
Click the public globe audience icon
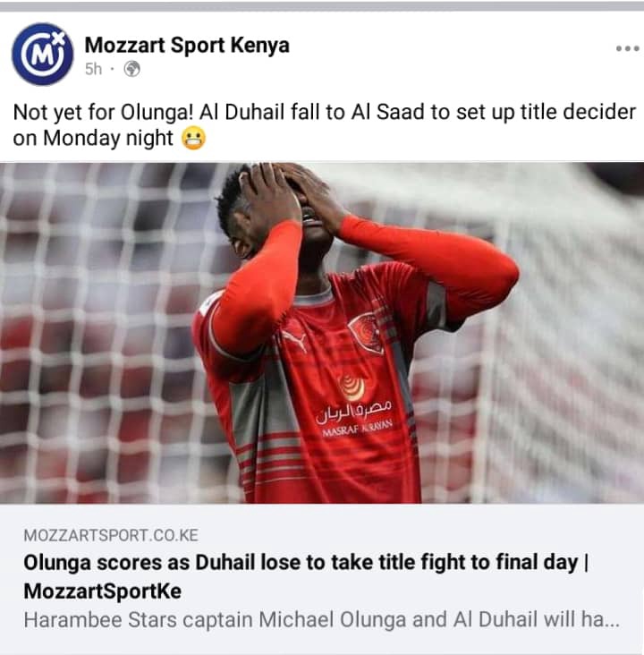132,69
